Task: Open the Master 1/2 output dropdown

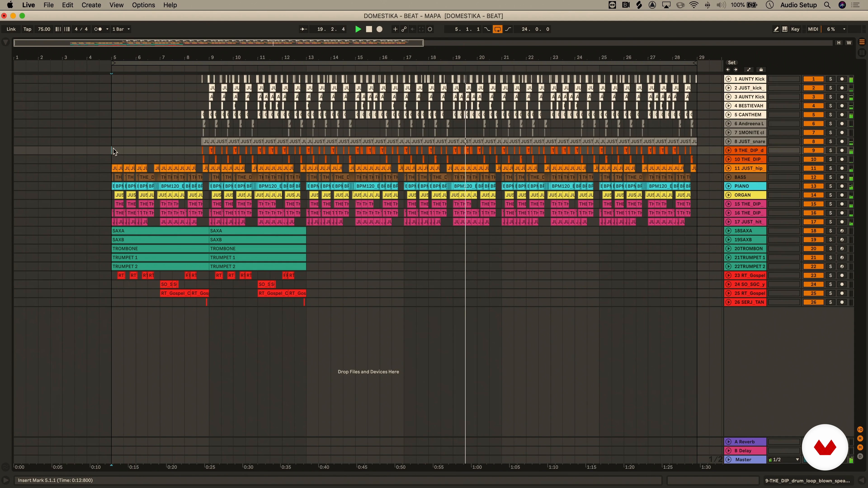Action: pyautogui.click(x=784, y=460)
